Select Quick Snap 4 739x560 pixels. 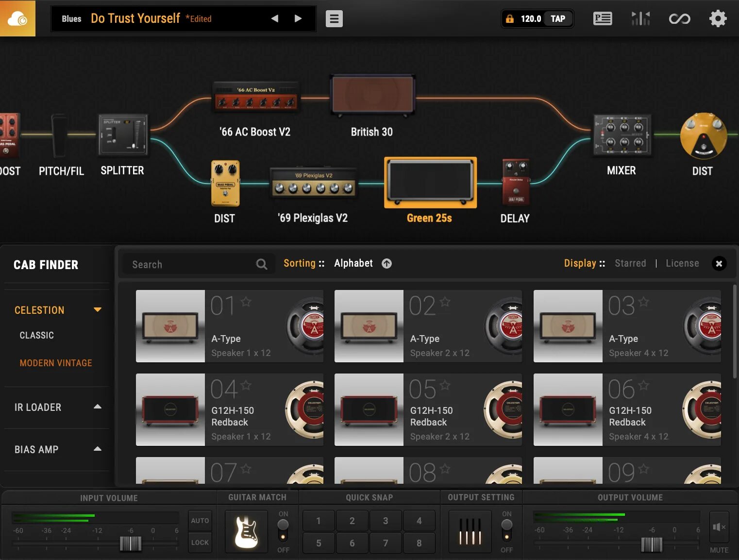[419, 521]
